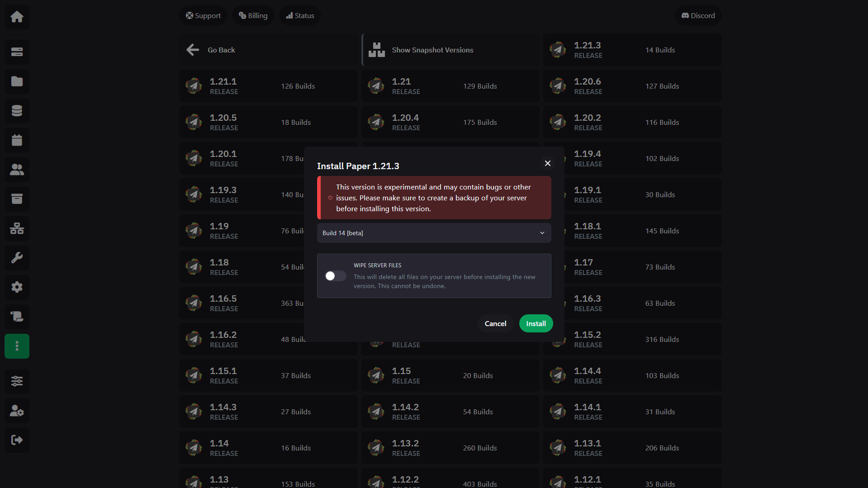Enable the Wipe Server Files toggle
The height and width of the screenshot is (488, 868).
(x=336, y=276)
